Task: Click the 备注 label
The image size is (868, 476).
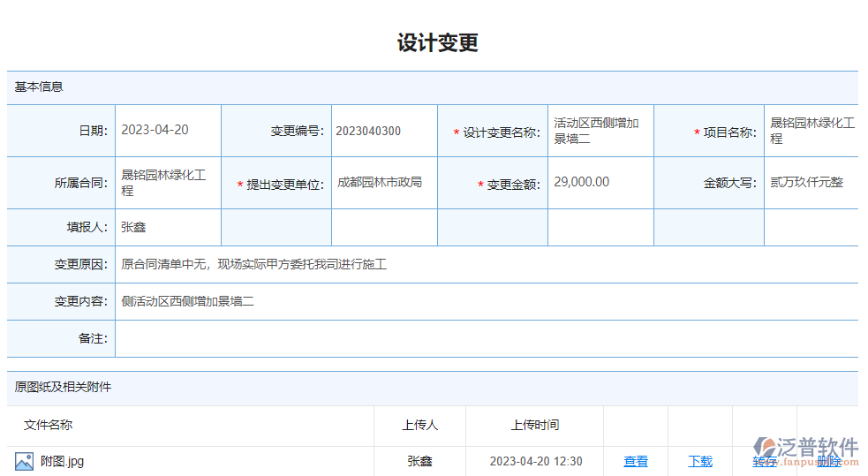Action: point(93,339)
